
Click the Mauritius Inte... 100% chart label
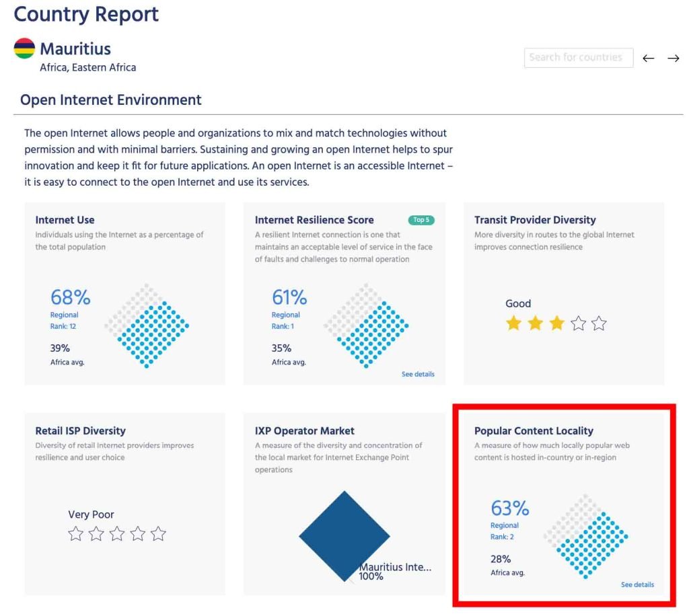pyautogui.click(x=394, y=571)
